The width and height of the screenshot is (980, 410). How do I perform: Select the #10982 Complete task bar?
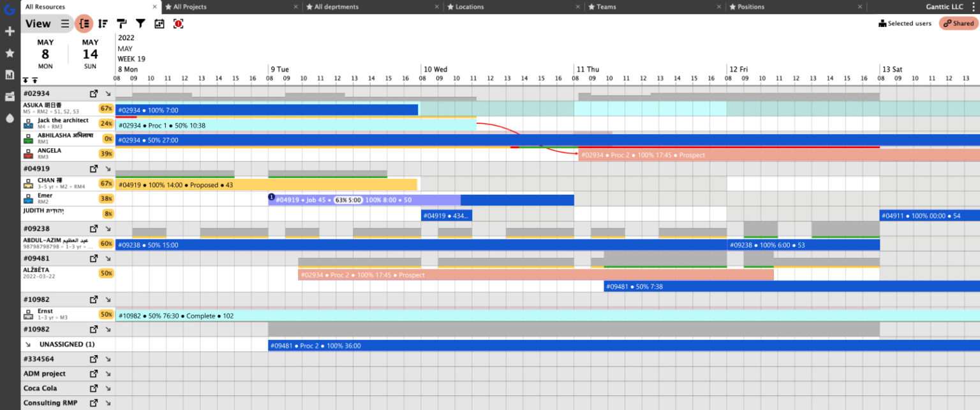tap(255, 315)
